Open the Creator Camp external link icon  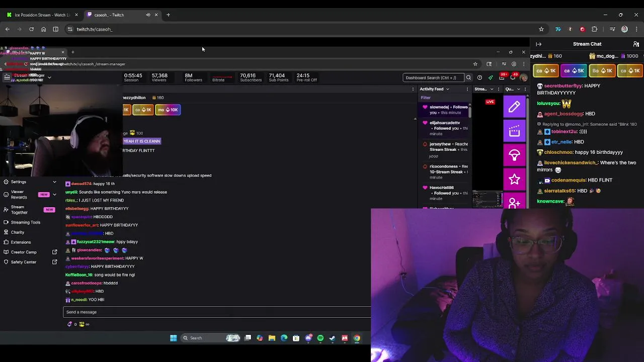coord(55,252)
